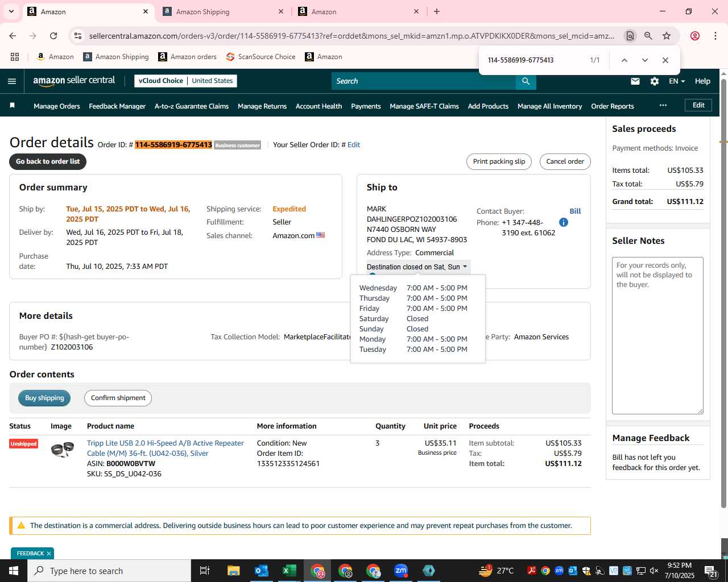Click the browser back arrow
Image resolution: width=728 pixels, height=582 pixels.
click(13, 36)
